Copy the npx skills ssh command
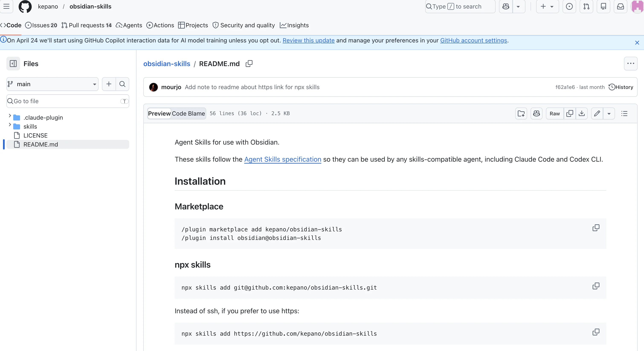644x351 pixels. pos(596,286)
